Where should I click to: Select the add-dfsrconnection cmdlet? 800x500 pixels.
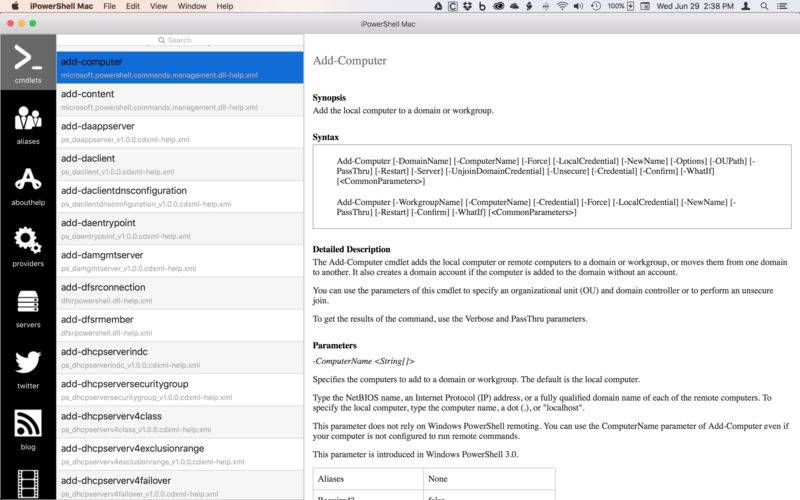point(180,292)
